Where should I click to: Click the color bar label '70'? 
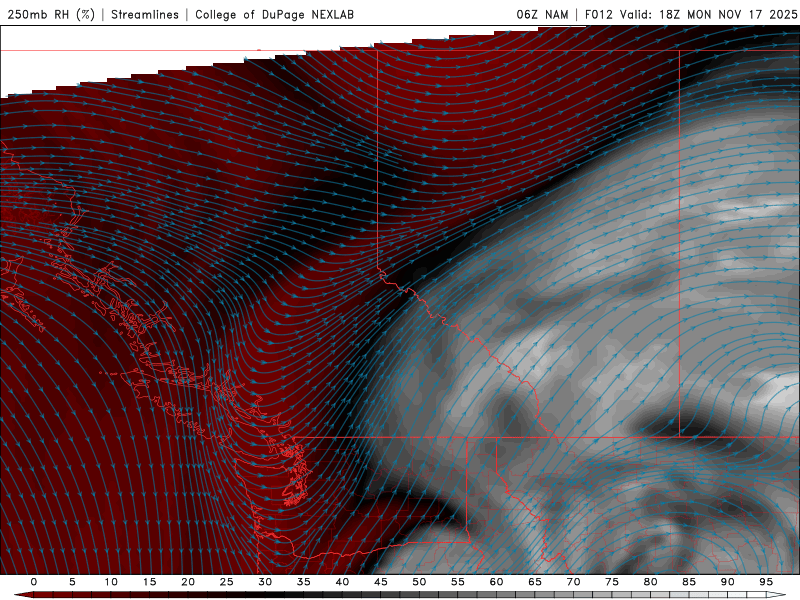click(573, 582)
